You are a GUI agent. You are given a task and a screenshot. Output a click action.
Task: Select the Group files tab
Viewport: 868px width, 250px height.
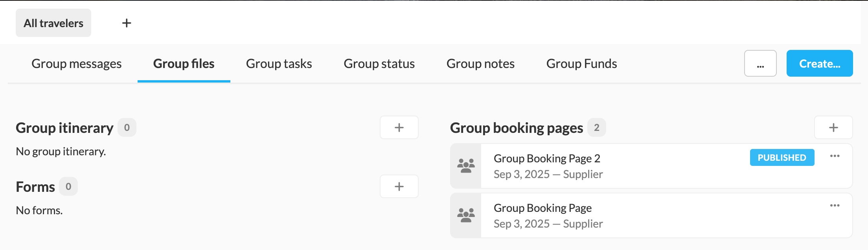tap(184, 64)
